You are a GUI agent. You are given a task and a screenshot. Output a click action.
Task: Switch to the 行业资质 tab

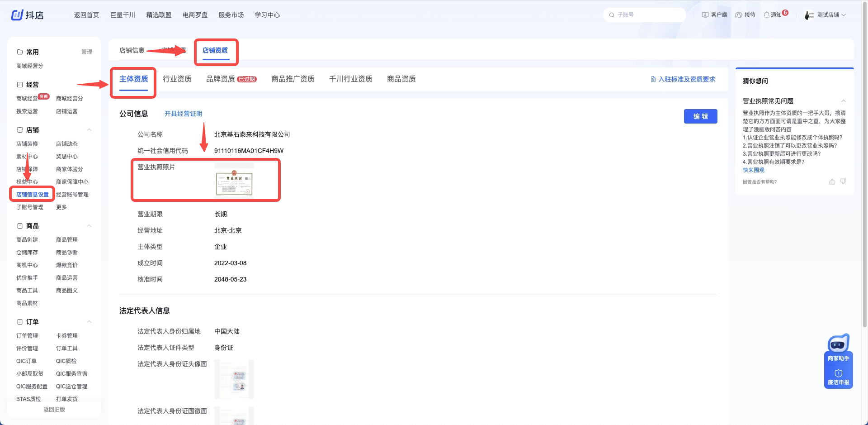click(x=177, y=79)
